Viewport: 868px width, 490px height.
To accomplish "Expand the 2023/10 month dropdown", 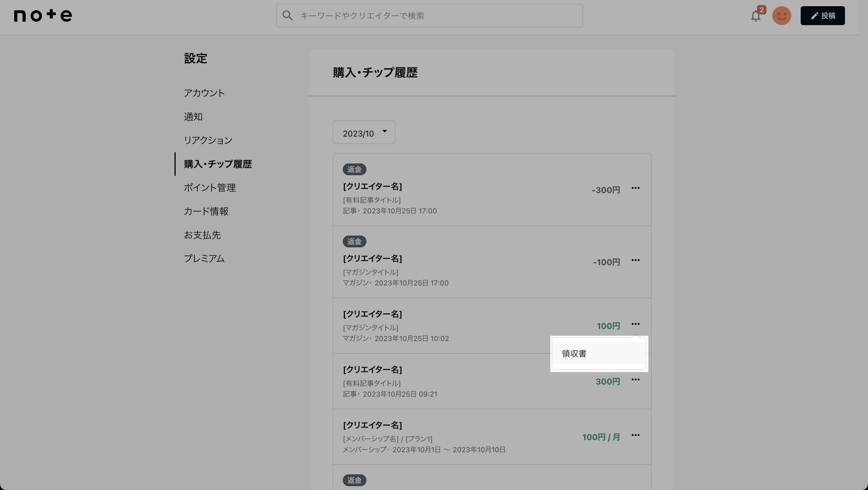I will pyautogui.click(x=363, y=132).
